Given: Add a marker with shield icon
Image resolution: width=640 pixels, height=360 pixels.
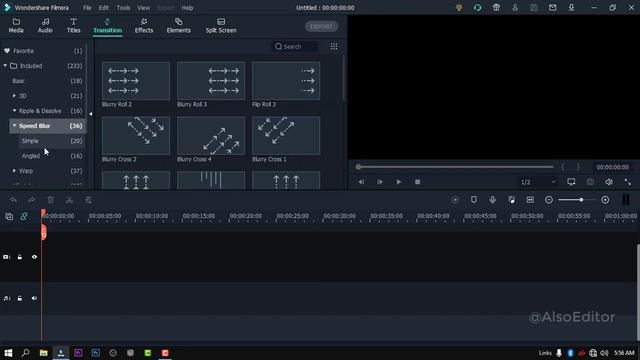Looking at the screenshot, I should [x=473, y=200].
